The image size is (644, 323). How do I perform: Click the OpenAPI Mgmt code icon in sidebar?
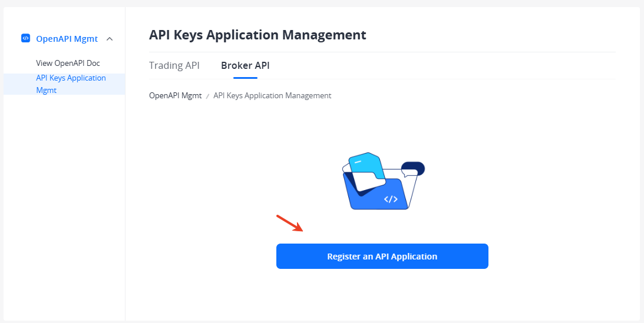pyautogui.click(x=25, y=38)
